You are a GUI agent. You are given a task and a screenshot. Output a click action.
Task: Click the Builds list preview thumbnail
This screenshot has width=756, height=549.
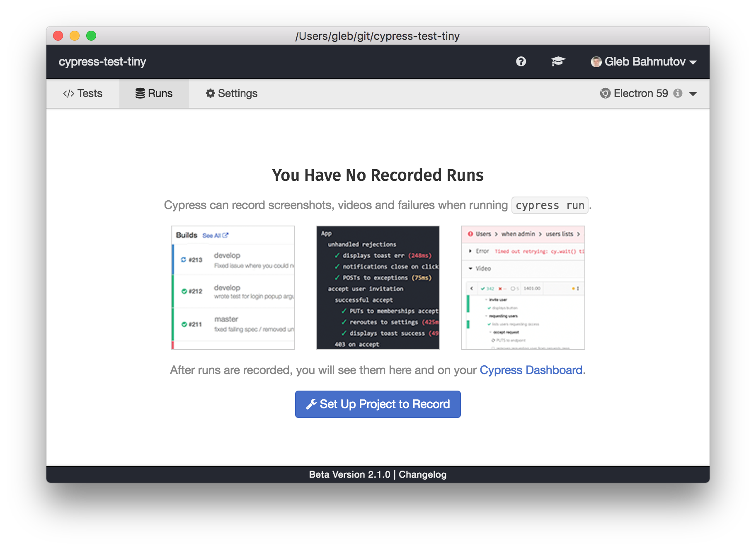tap(233, 288)
